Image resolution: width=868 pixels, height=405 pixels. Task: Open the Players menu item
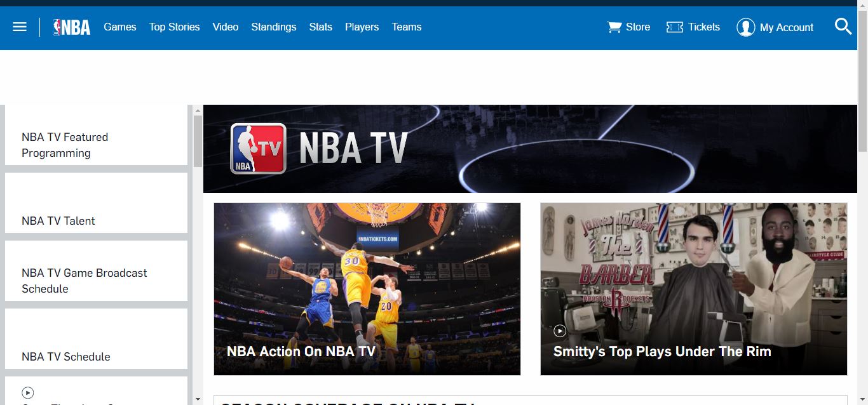pos(362,27)
